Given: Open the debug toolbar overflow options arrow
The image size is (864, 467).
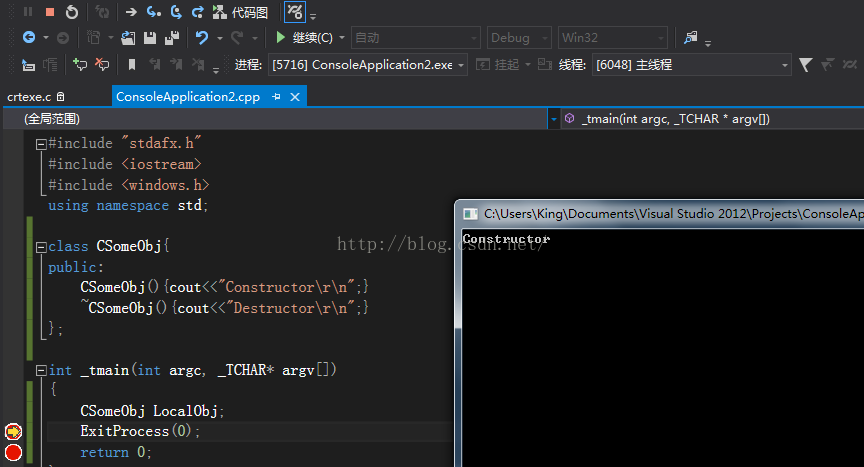Looking at the screenshot, I should (313, 16).
